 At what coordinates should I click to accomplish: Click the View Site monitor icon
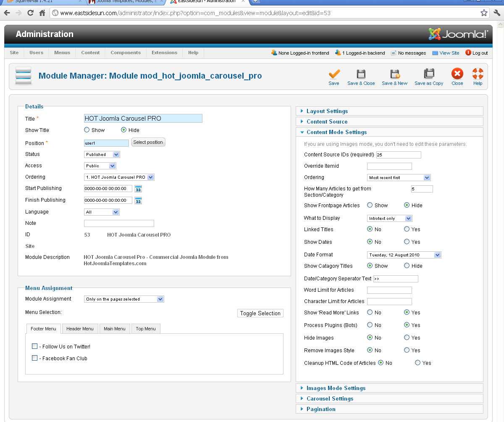click(x=435, y=53)
